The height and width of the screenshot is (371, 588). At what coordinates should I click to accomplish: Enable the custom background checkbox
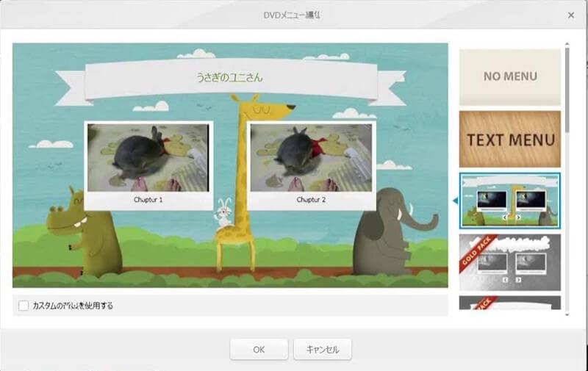[x=24, y=305]
